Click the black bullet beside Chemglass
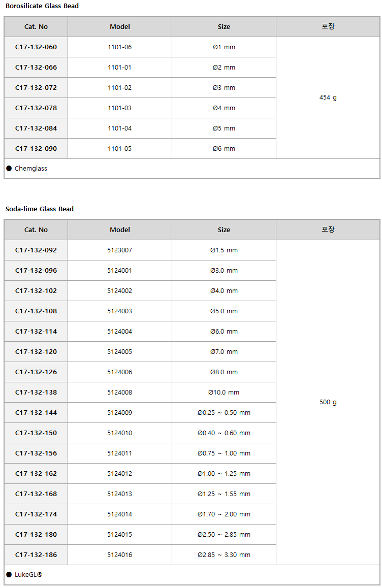Viewport: 382px width, 588px height. point(9,169)
